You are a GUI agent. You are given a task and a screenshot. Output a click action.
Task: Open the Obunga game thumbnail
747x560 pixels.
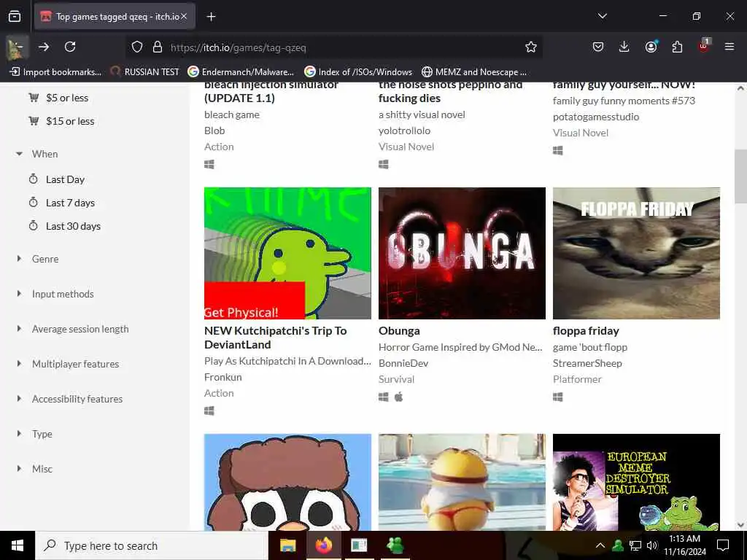click(462, 253)
